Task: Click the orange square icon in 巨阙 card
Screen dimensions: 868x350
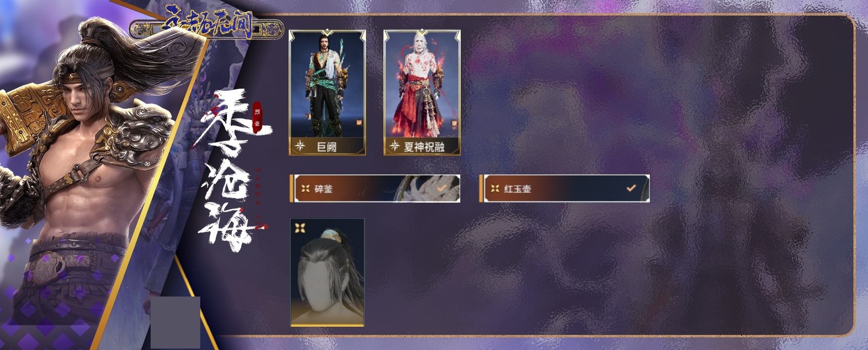Action: click(x=360, y=123)
